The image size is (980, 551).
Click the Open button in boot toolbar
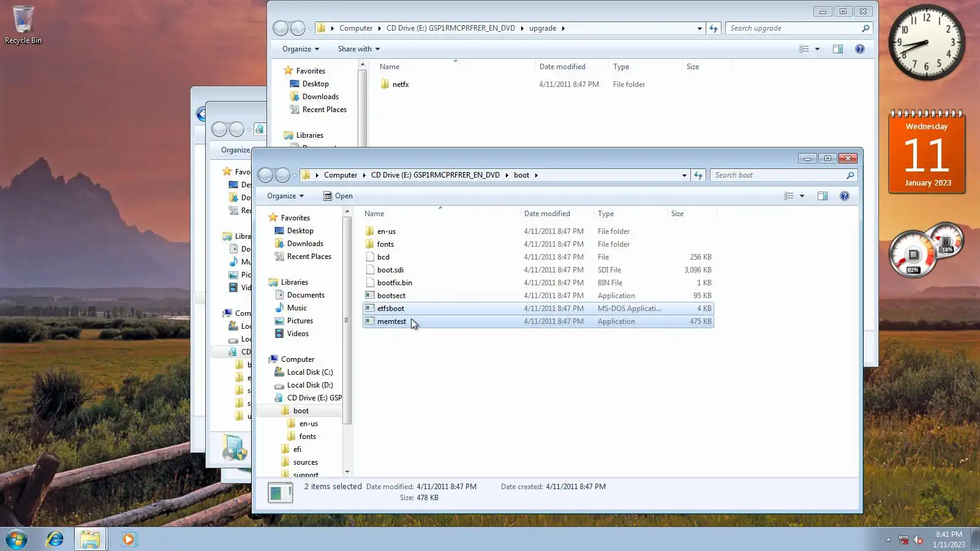point(338,196)
